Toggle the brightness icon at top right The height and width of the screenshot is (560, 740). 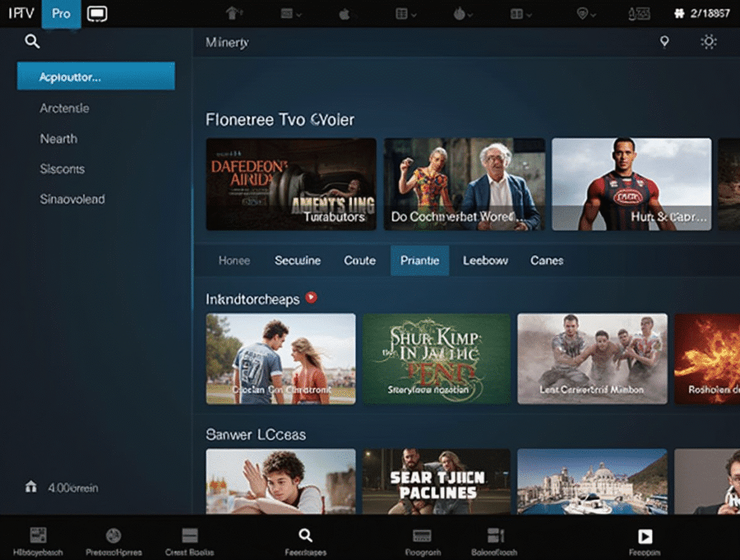coord(709,42)
